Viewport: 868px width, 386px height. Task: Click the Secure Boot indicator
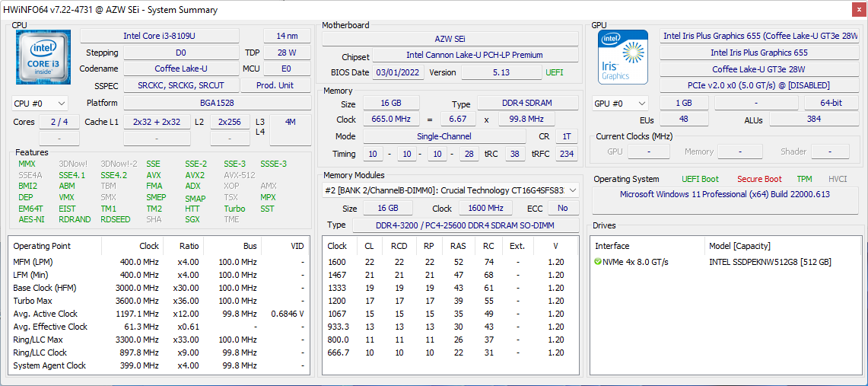(758, 179)
